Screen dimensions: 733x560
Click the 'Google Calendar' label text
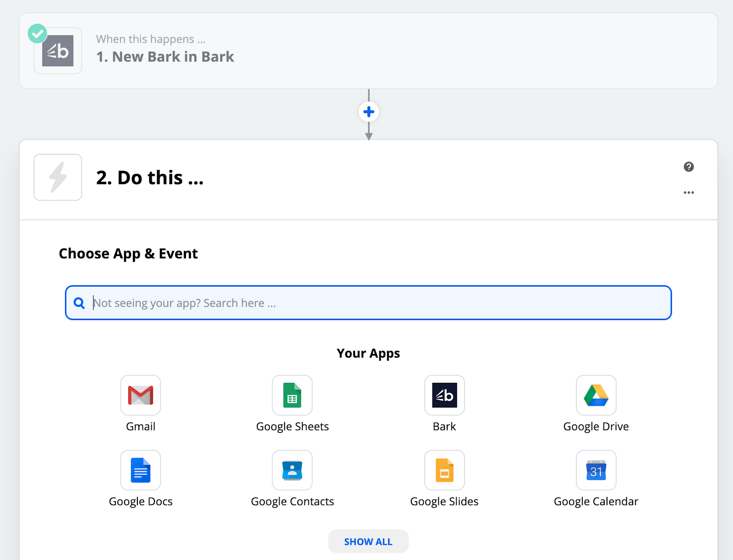click(x=596, y=502)
